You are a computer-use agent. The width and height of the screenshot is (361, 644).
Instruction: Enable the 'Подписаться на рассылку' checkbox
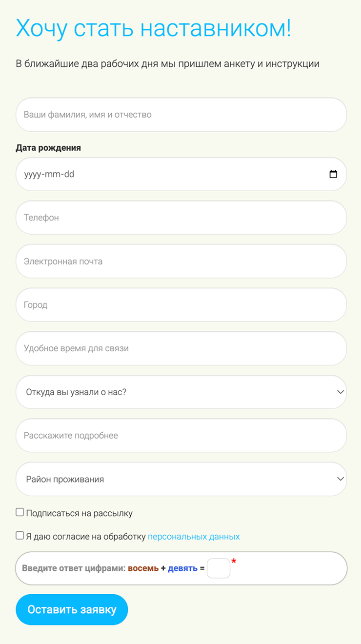click(20, 511)
